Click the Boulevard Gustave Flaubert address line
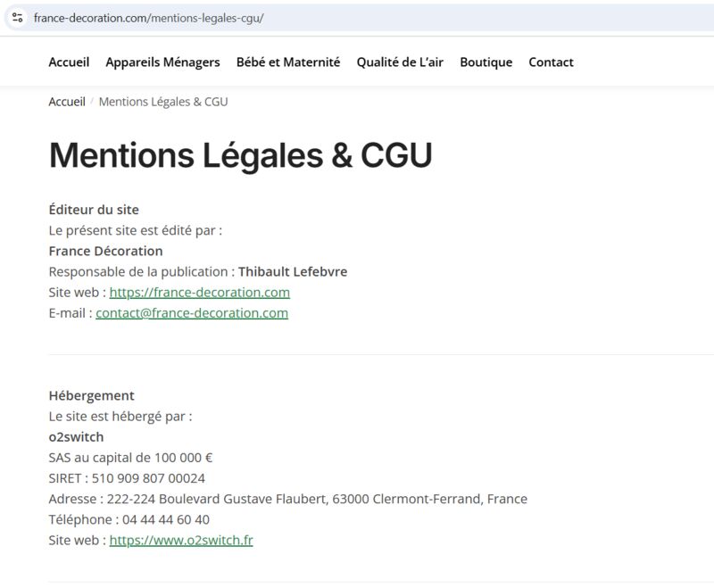 (287, 499)
